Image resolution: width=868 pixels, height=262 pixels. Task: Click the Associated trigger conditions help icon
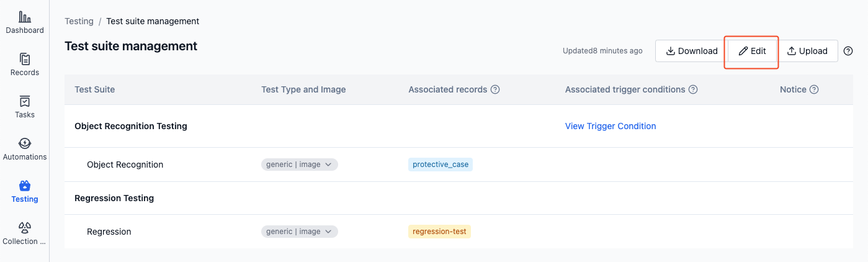pos(693,89)
